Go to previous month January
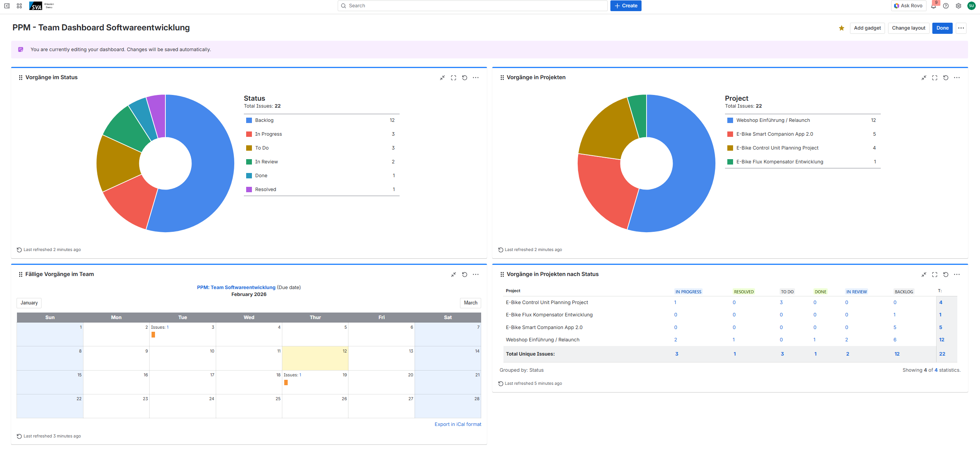 (x=29, y=303)
